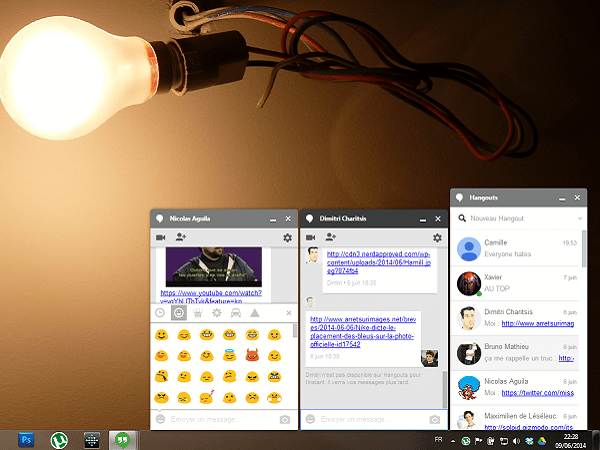The image size is (600, 450).
Task: Add people to Nicolas Aguila chat
Action: pos(181,238)
